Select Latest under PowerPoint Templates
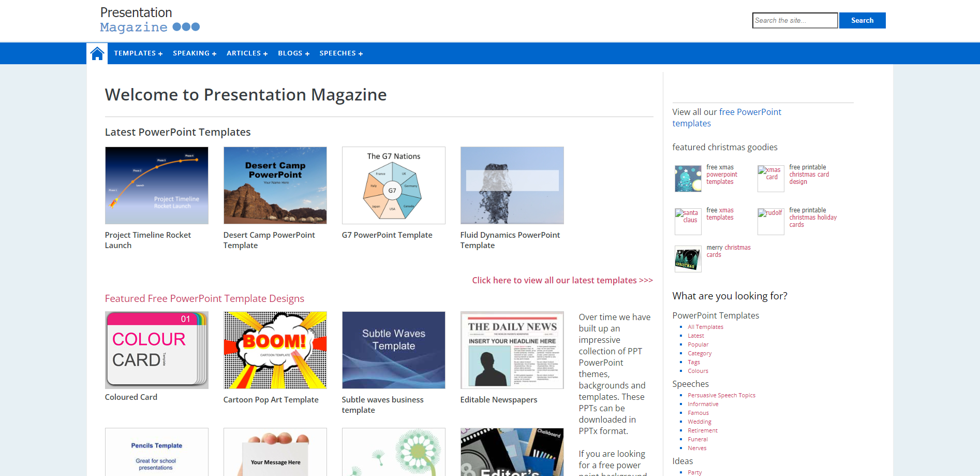Viewport: 980px width, 476px height. (x=696, y=336)
